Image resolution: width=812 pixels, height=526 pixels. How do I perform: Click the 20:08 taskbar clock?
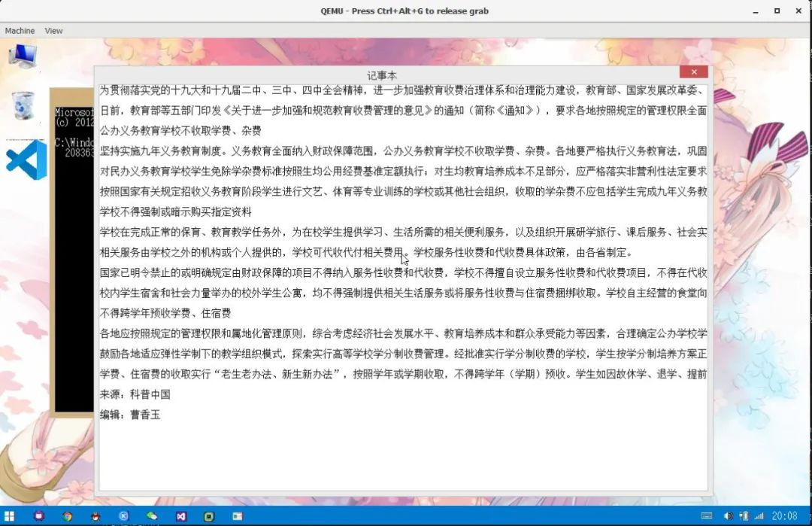coord(784,516)
